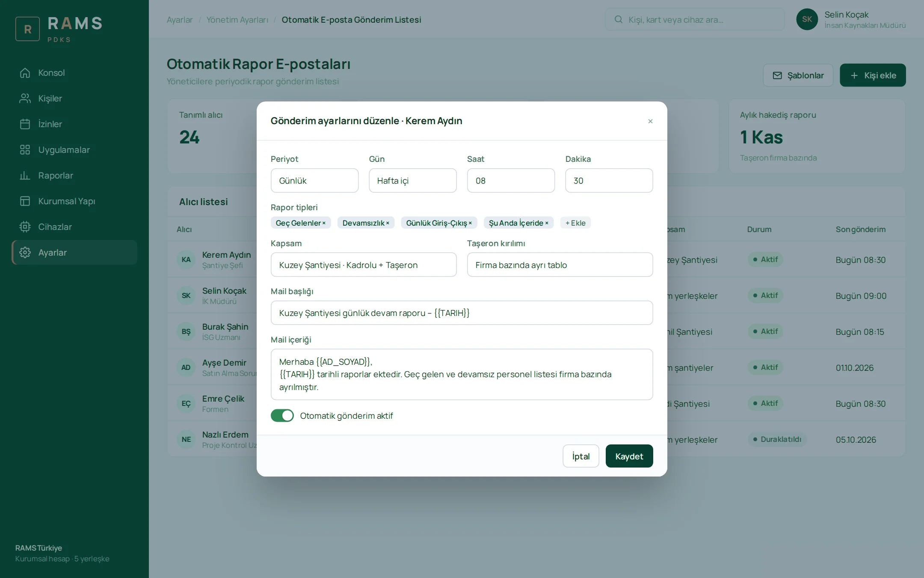Click the Son gönderim column header

pyautogui.click(x=861, y=229)
